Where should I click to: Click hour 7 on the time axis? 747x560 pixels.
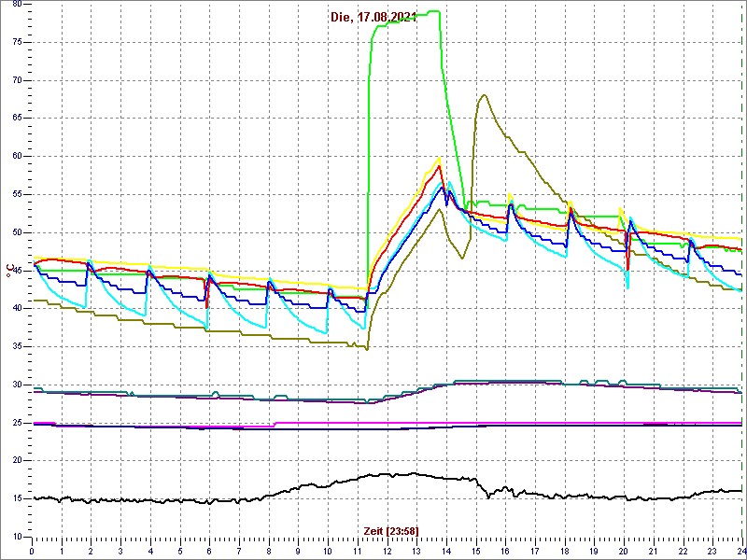click(239, 551)
